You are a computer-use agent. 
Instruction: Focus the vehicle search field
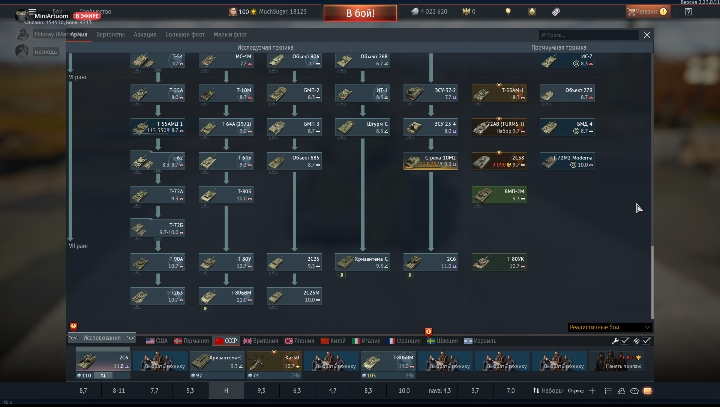click(x=589, y=35)
